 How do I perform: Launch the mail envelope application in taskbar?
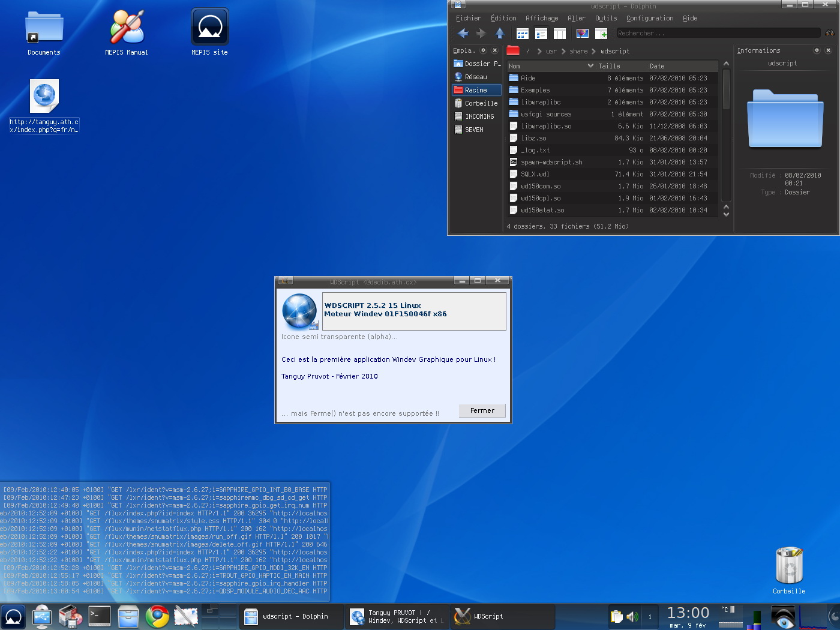point(186,617)
